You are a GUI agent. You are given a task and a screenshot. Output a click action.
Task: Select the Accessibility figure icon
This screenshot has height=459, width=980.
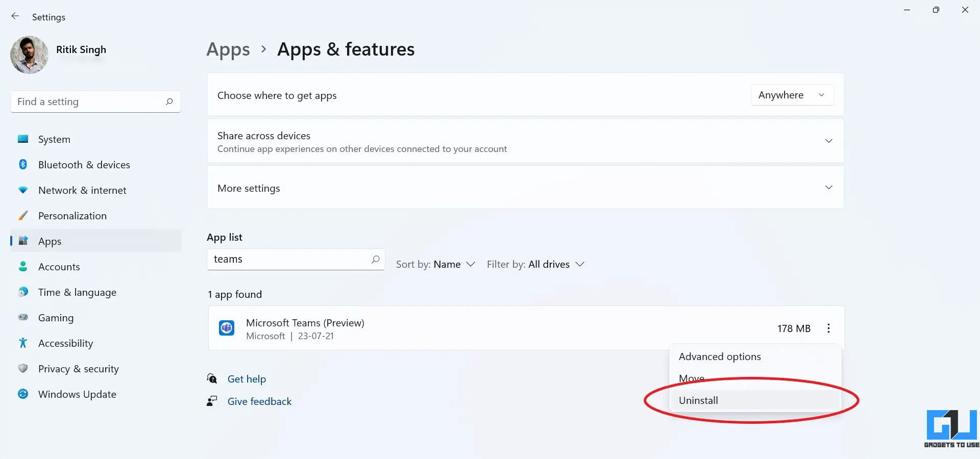click(23, 343)
